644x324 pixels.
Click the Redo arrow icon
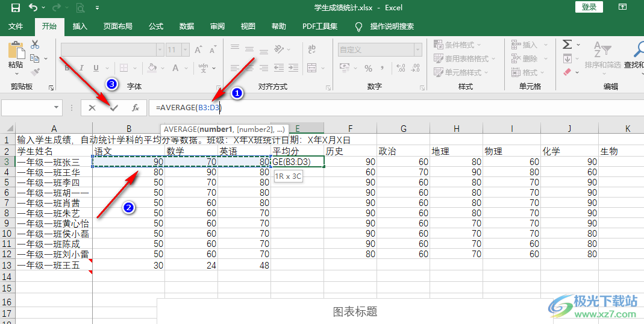(x=56, y=7)
